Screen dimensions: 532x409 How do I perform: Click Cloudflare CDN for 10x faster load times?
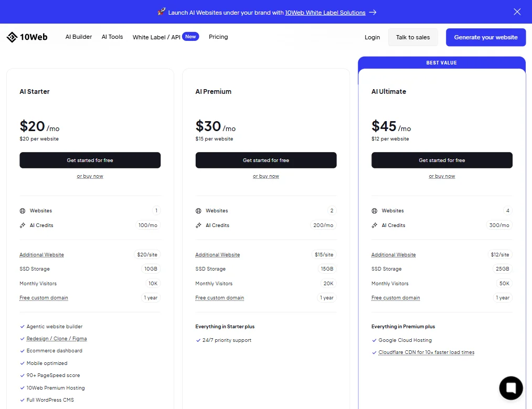tap(426, 352)
